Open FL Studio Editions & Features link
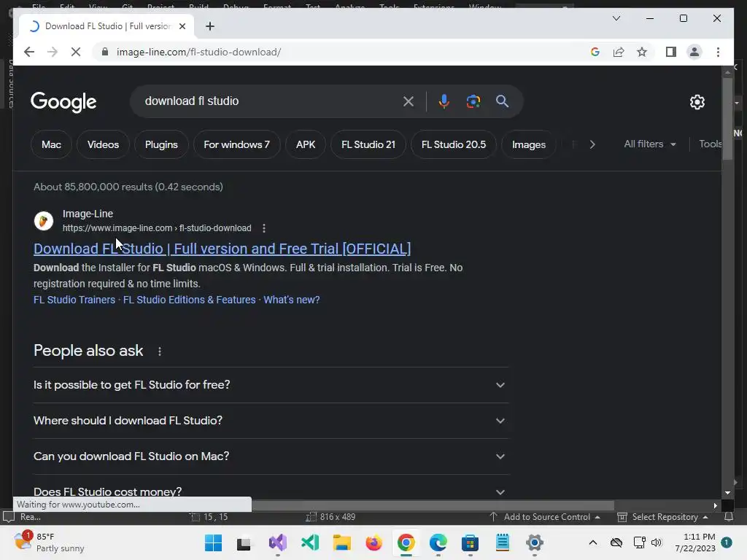Image resolution: width=747 pixels, height=560 pixels. (190, 300)
